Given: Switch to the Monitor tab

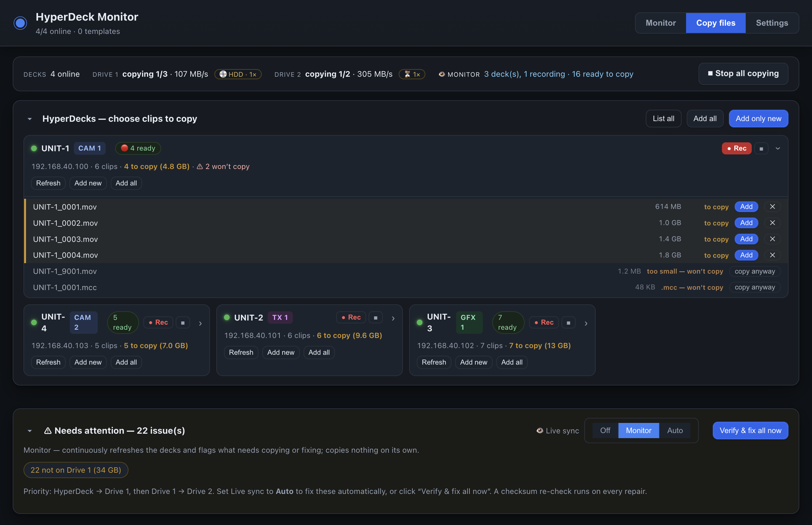Looking at the screenshot, I should point(661,23).
